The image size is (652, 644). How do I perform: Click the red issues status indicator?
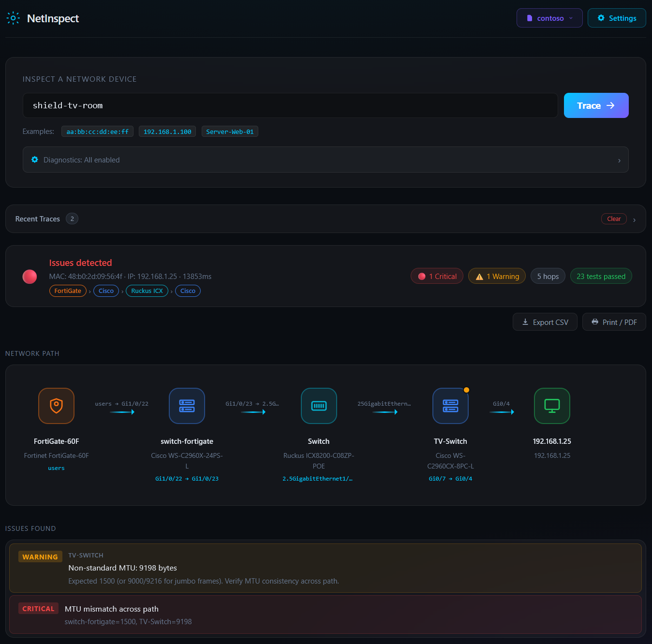30,277
